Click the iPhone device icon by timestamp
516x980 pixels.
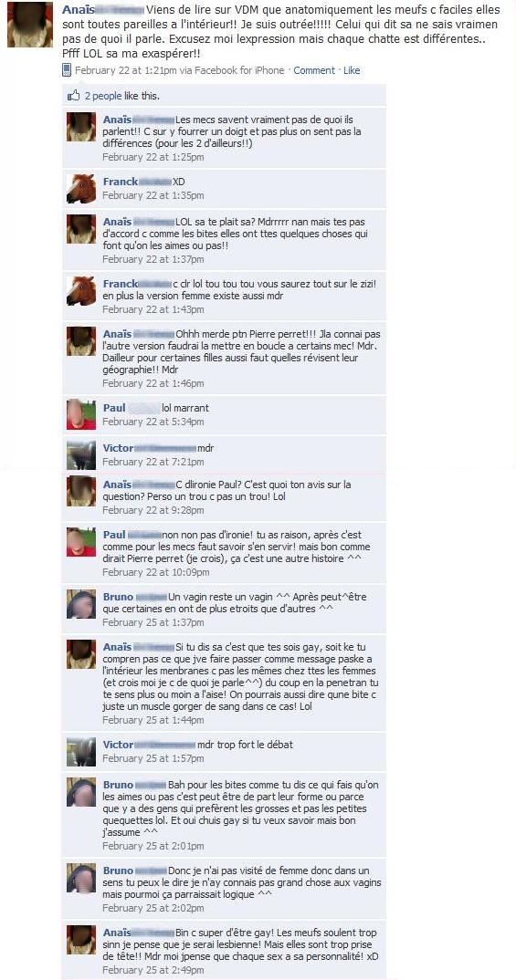click(67, 70)
